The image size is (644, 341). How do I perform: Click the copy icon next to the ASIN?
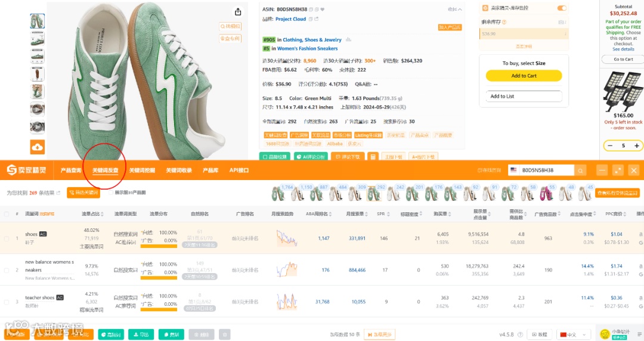(x=311, y=9)
